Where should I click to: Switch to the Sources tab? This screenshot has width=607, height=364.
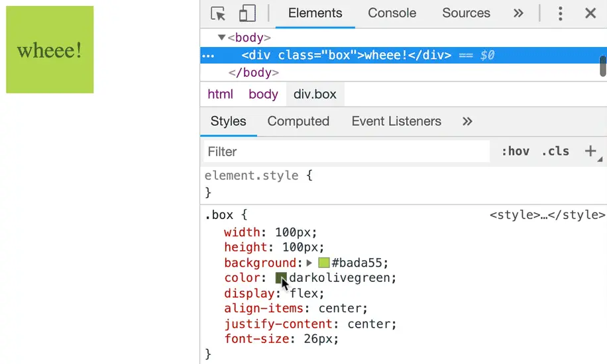[x=466, y=13]
